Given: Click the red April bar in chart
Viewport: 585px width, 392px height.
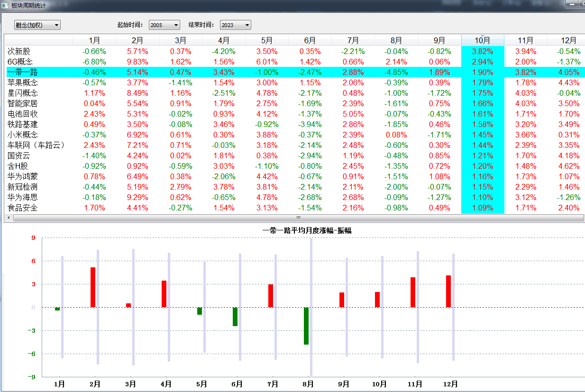Looking at the screenshot, I should [x=164, y=294].
